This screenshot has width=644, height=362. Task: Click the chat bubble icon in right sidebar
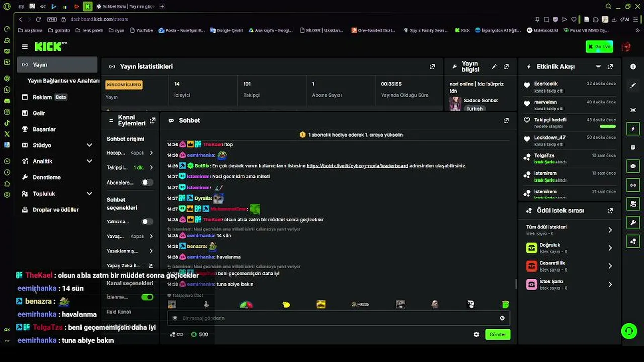pos(633,166)
